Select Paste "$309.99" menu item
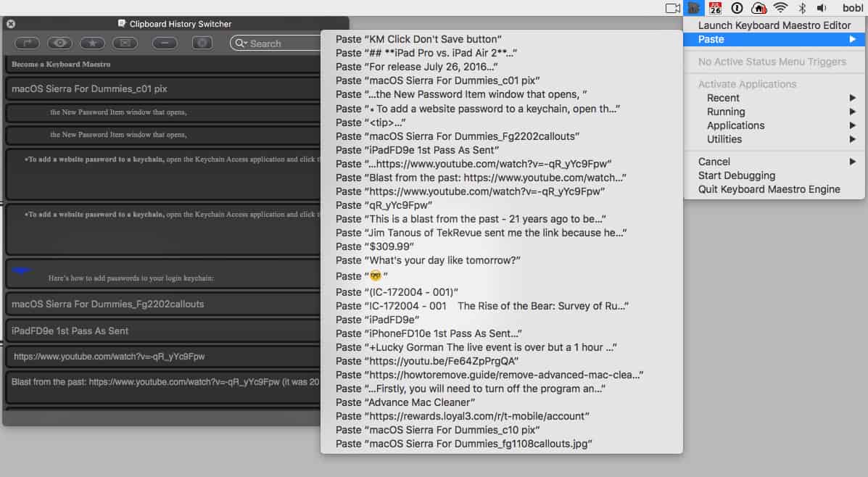The height and width of the screenshot is (477, 868). click(x=501, y=246)
